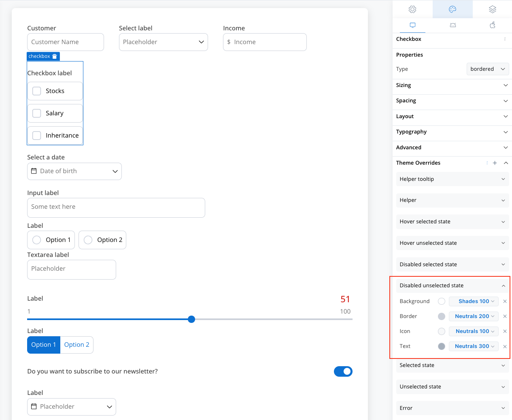Click the calendar icon in Date of birth

coord(34,171)
